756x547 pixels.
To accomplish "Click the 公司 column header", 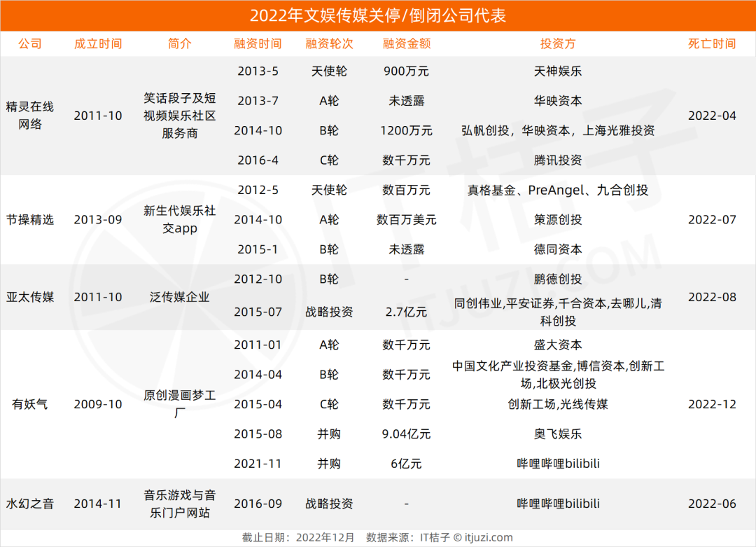I will click(x=30, y=44).
